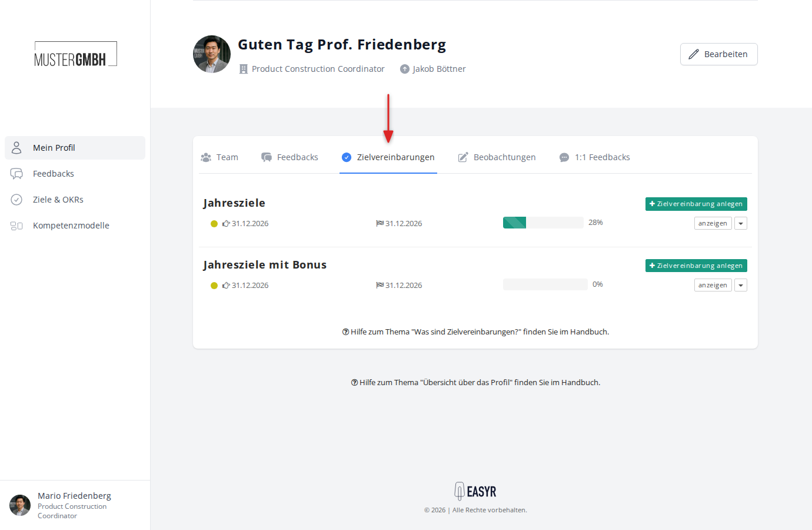Click the EASYR logo in footer
812x530 pixels.
tap(475, 491)
